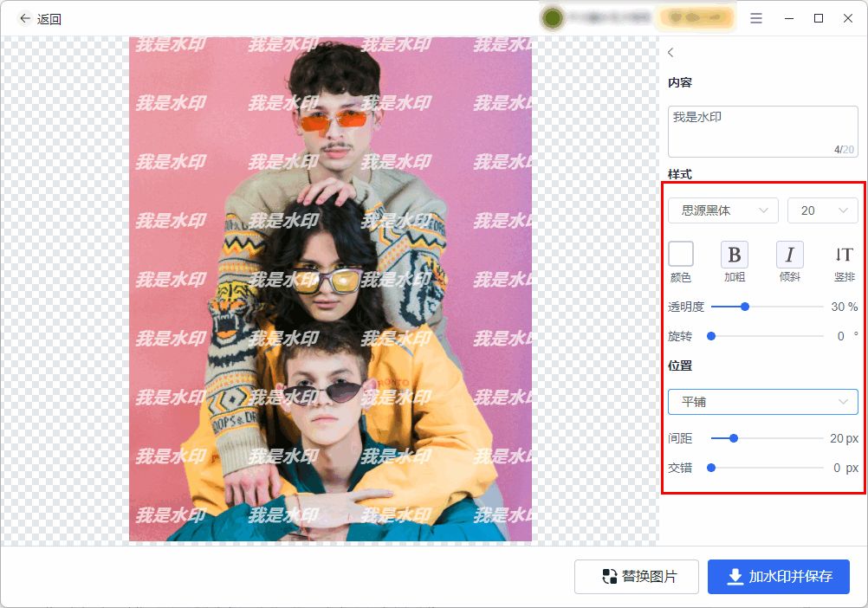Viewport: 868px width, 608px height.
Task: Close the application window
Action: point(847,18)
